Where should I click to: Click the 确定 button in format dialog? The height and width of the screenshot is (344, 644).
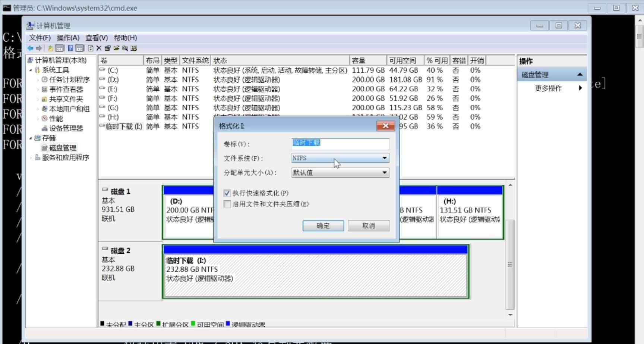click(x=323, y=225)
